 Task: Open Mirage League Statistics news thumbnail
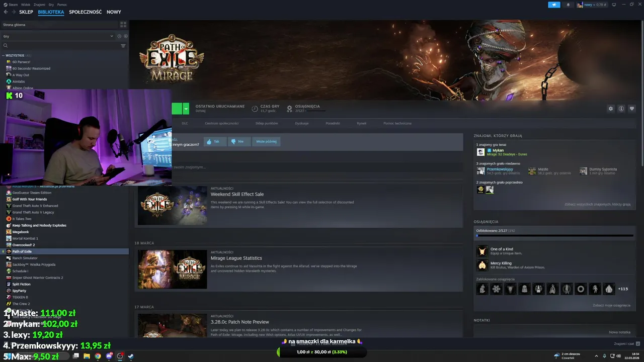pyautogui.click(x=172, y=269)
